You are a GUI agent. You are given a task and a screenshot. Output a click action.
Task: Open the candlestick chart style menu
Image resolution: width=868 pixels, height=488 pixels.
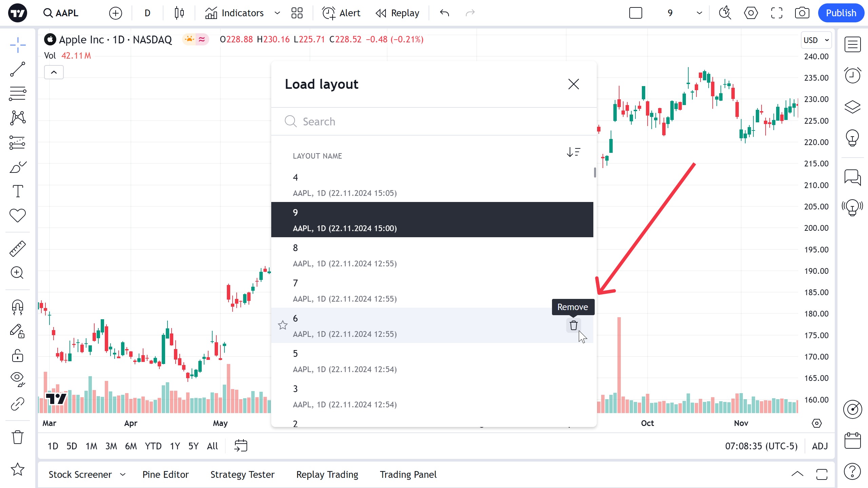179,13
